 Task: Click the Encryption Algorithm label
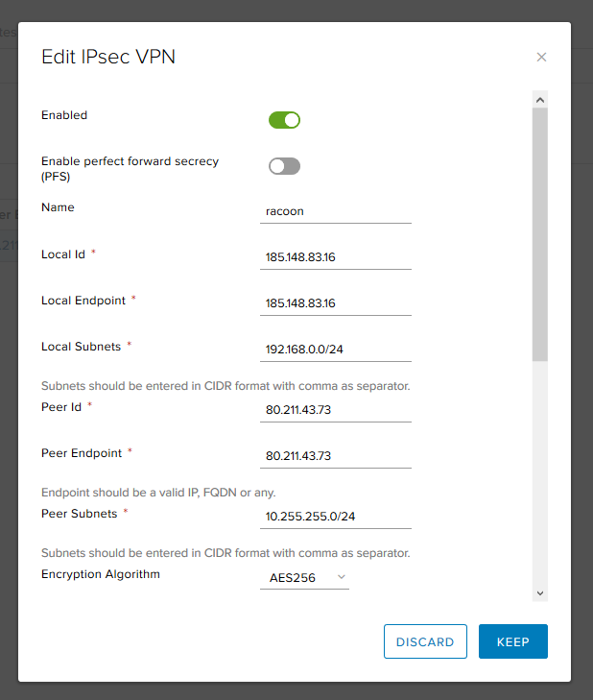tap(101, 574)
